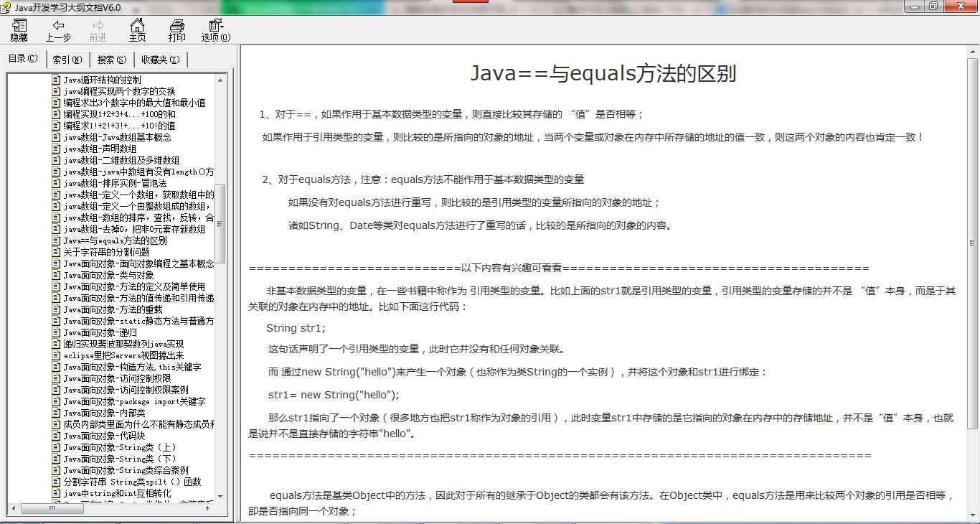The width and height of the screenshot is (980, 524).
Task: Open topic Java面向对象-访问控制权限案例
Action: point(126,390)
